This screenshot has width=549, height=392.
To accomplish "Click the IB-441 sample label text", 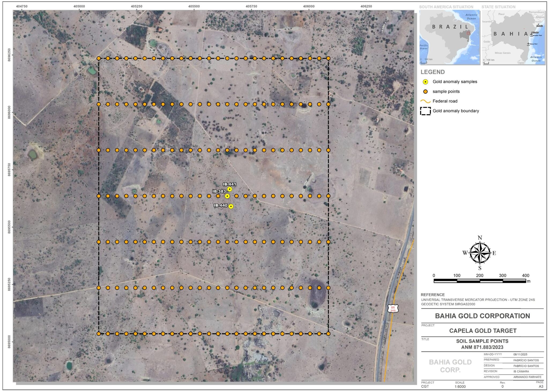I will (x=229, y=184).
